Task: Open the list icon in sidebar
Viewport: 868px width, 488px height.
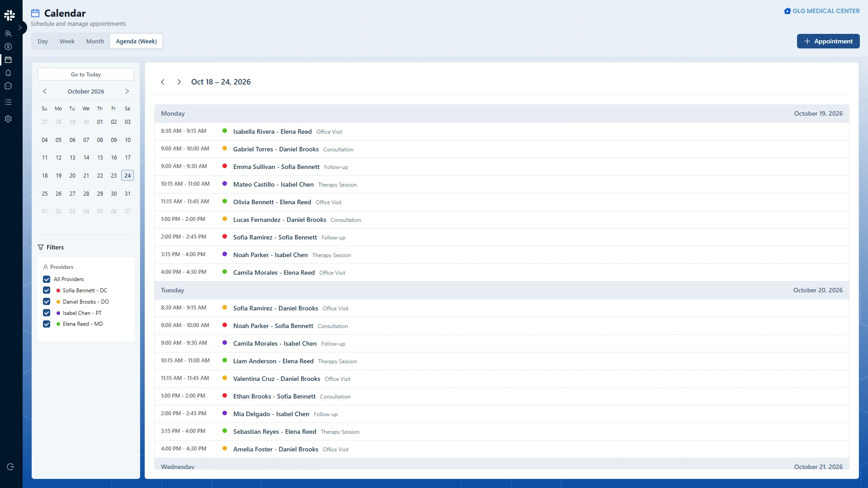Action: [8, 102]
